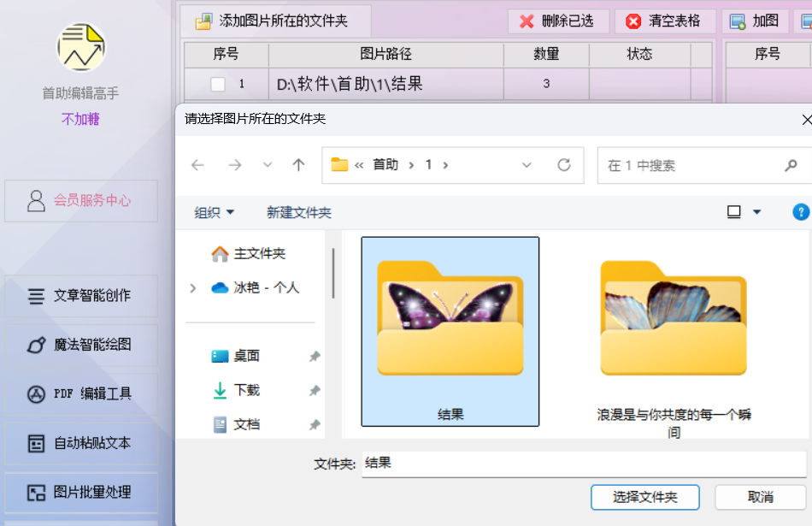
Task: Close the folder selection dialog
Action: pyautogui.click(x=805, y=120)
